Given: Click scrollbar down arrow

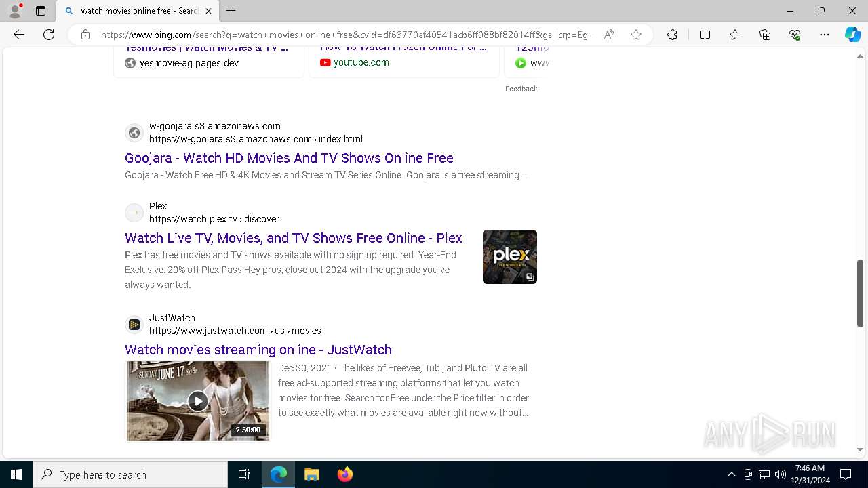Looking at the screenshot, I should 861,449.
